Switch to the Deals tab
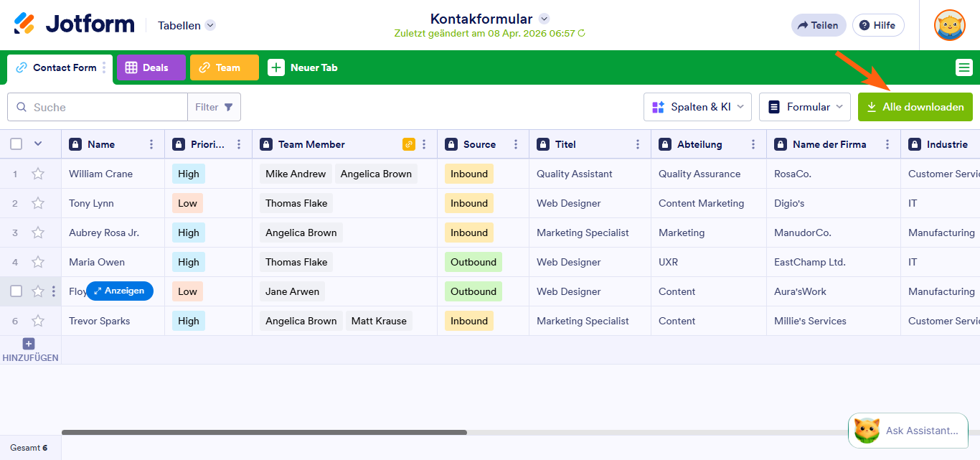Image resolution: width=980 pixels, height=460 pixels. [x=151, y=67]
